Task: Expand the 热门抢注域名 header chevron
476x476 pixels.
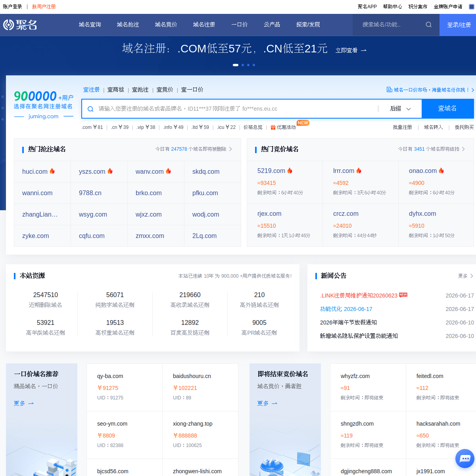Action: pos(230,149)
